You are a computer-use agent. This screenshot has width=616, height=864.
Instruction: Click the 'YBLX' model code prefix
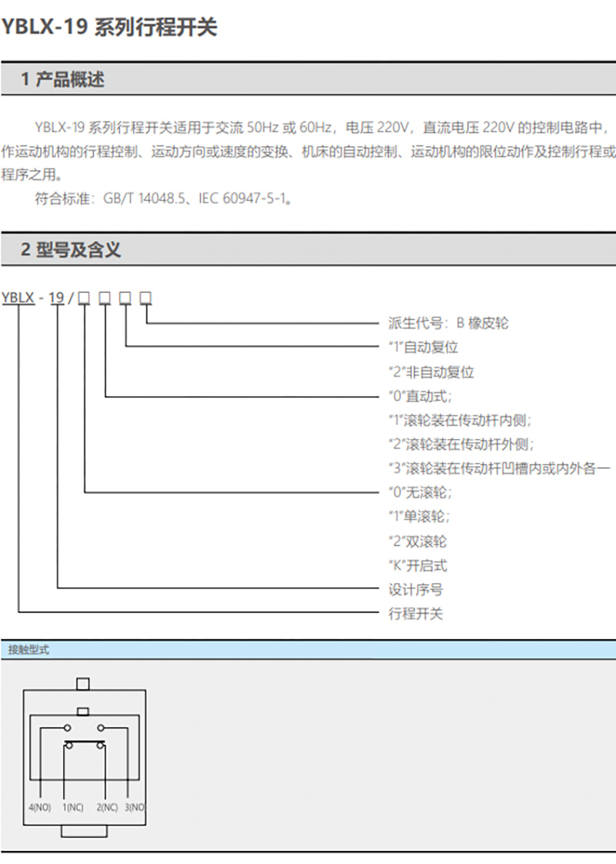tap(18, 298)
